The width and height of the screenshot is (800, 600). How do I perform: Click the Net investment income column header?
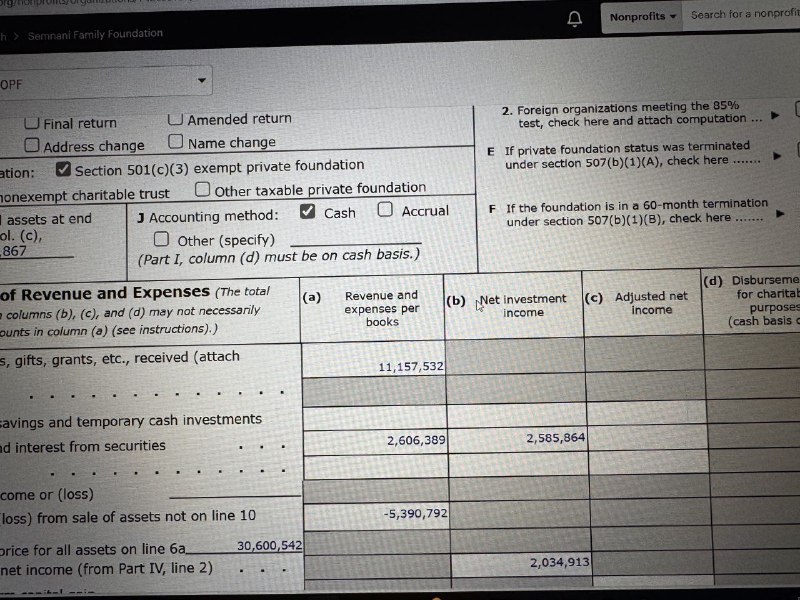[523, 306]
